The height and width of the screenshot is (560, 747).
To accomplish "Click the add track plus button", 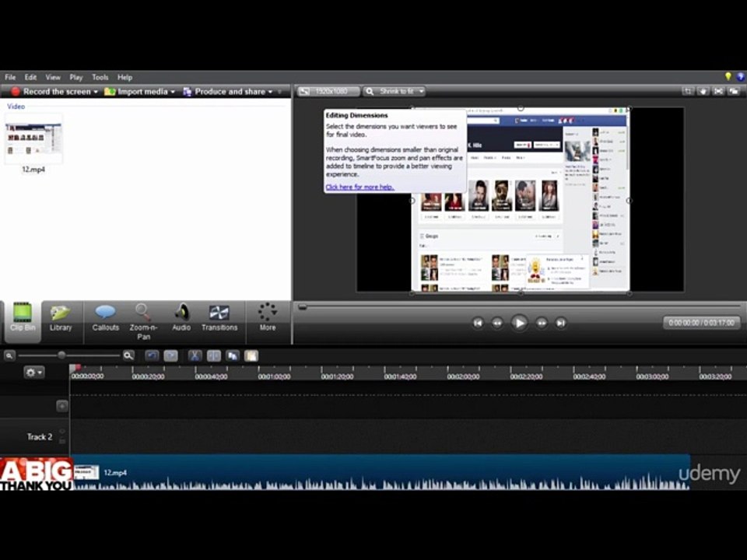I will [x=62, y=406].
